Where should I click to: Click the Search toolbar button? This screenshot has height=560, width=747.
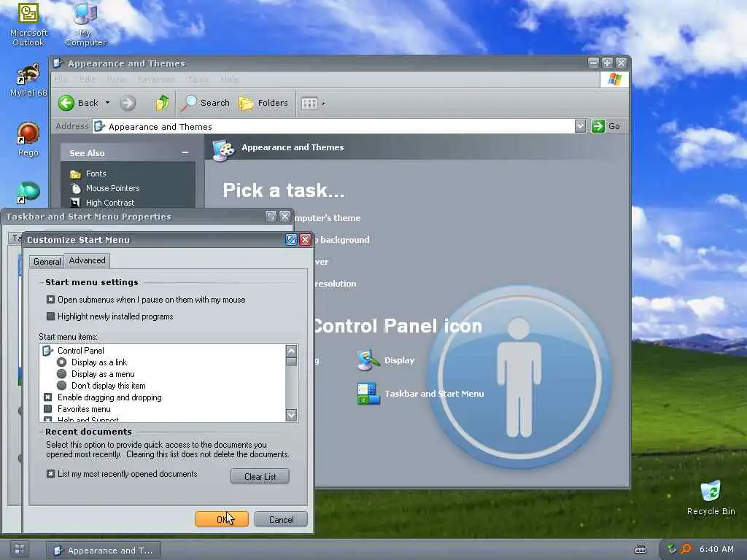205,103
